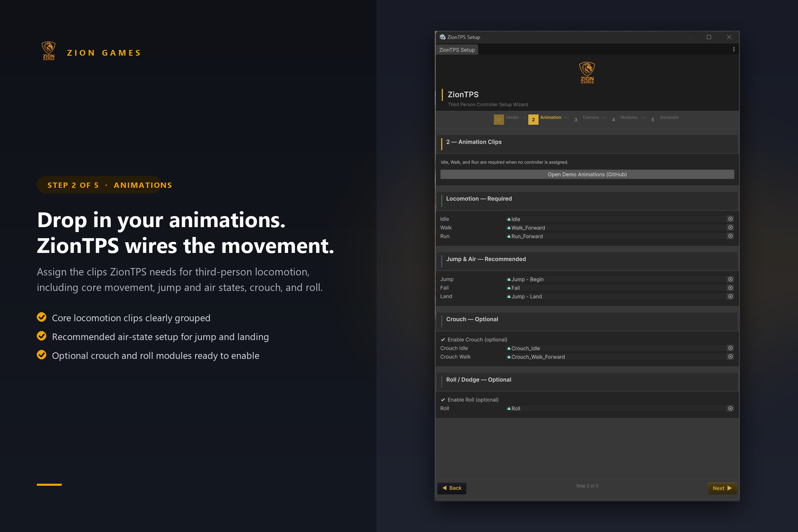
Task: Open object picker for Idle clip
Action: point(730,219)
